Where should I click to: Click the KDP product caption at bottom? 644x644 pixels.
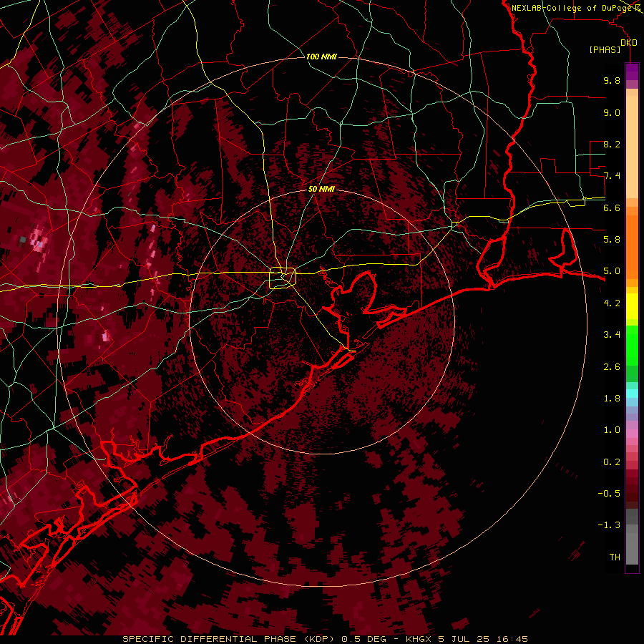(326, 639)
